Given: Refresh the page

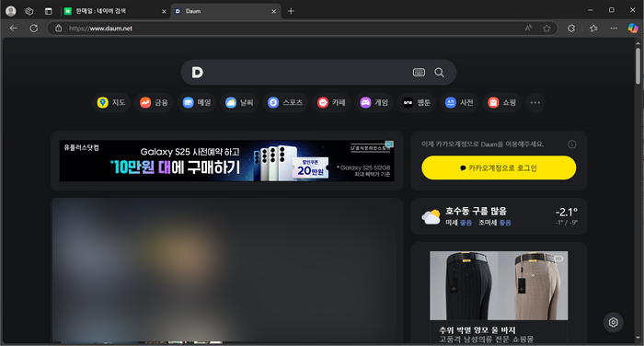Looking at the screenshot, I should coord(34,28).
